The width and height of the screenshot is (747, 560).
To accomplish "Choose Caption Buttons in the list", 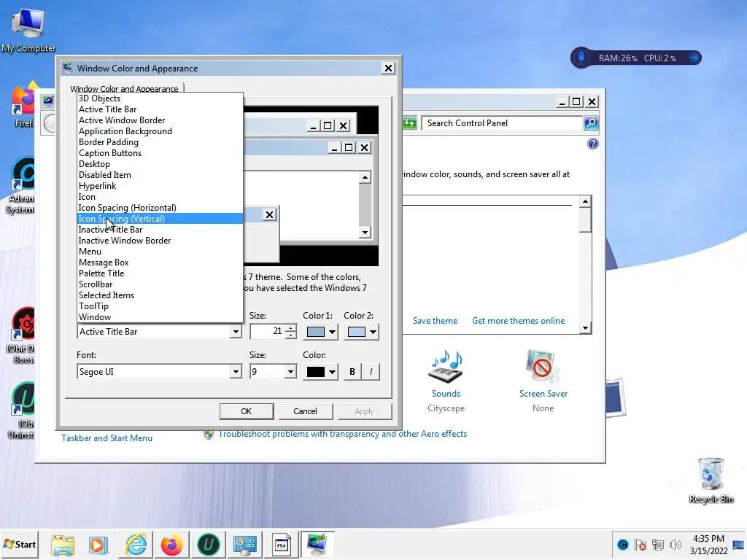I will pos(160,153).
